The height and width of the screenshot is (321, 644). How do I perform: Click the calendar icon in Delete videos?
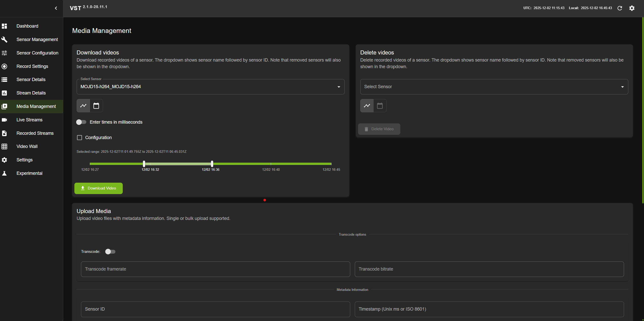(x=380, y=106)
